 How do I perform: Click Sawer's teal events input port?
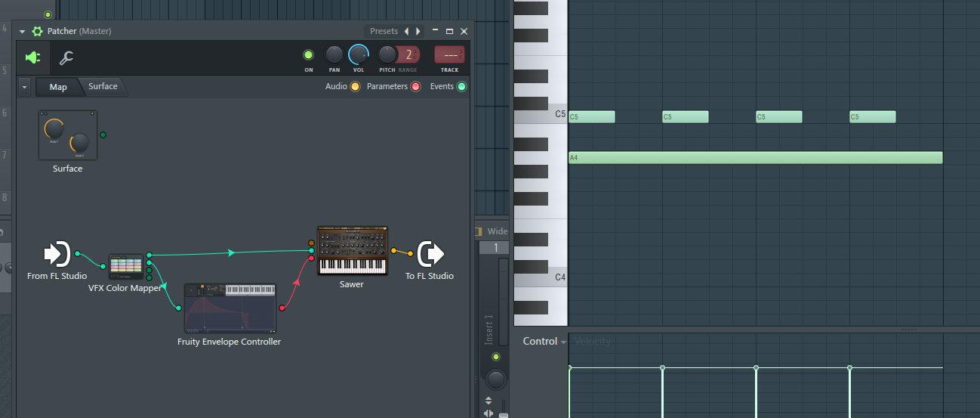(311, 250)
